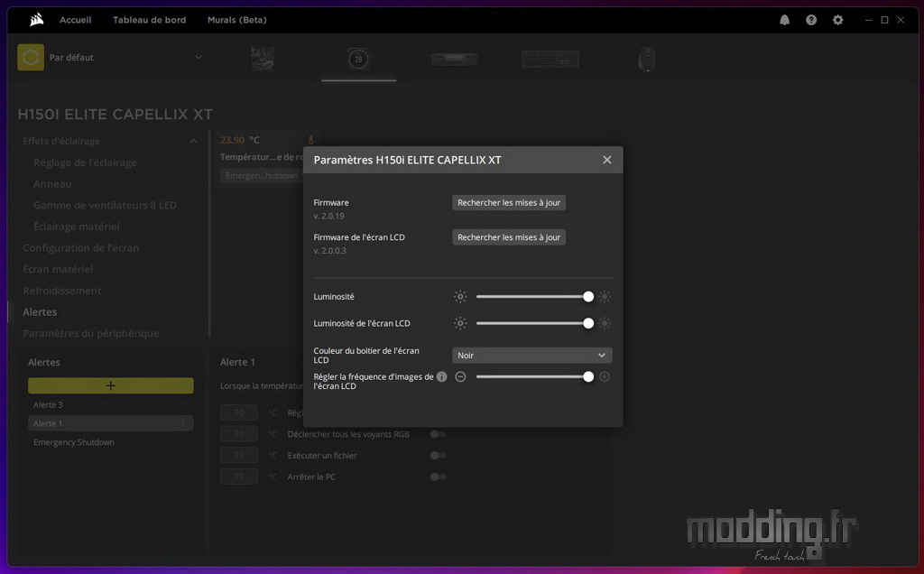Open the Murals (Beta) tab

(237, 20)
